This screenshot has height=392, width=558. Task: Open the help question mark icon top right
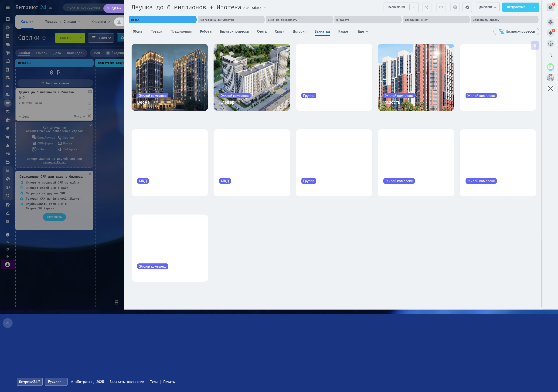pyautogui.click(x=550, y=7)
